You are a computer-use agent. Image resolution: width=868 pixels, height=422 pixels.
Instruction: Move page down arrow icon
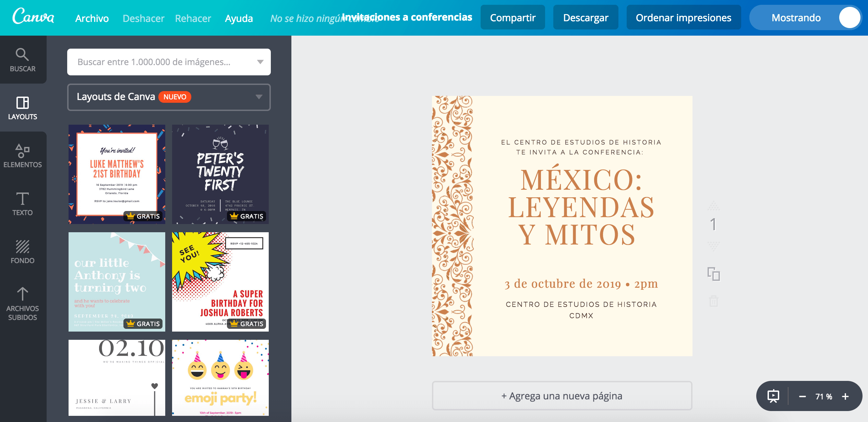[x=714, y=246]
